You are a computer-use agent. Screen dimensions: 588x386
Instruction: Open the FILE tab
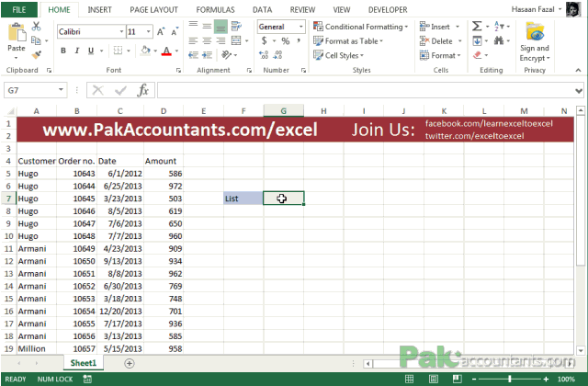(x=18, y=10)
